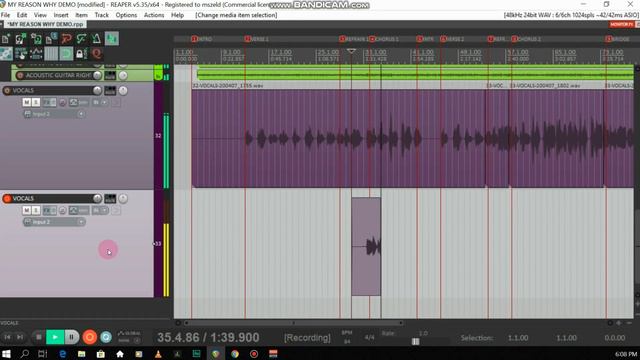Click record-arm on ACOUSTIC GUITAR RIGHT track
The image size is (640, 360).
[20, 75]
